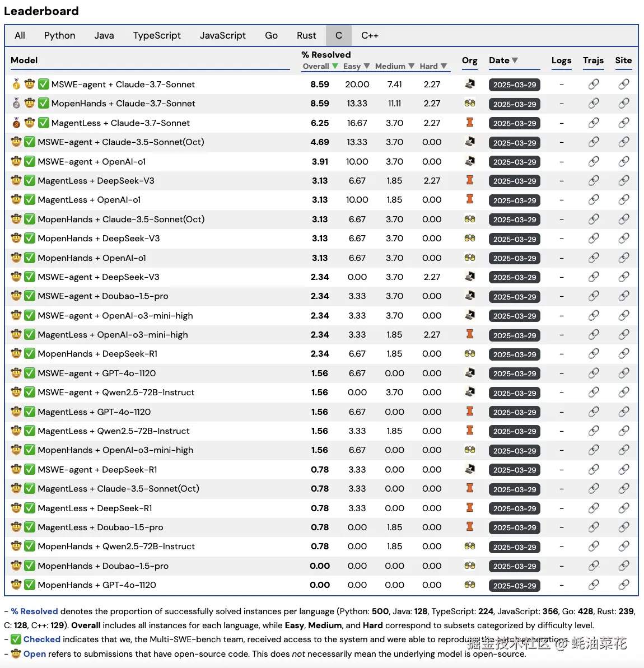Screen dimensions: 644x668
Task: Click the gold medal icon on the first row
Action: (x=16, y=85)
